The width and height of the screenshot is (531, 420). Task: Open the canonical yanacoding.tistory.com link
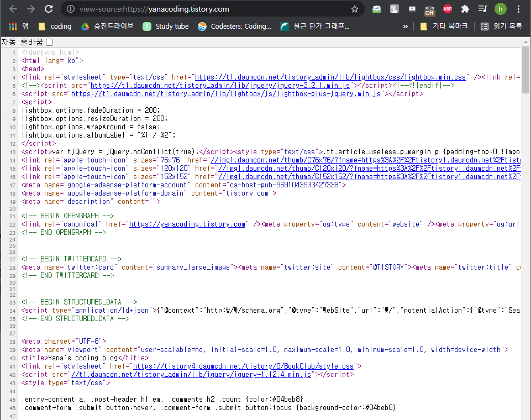[187, 224]
